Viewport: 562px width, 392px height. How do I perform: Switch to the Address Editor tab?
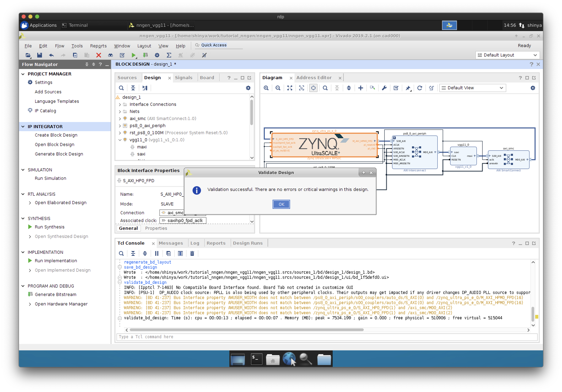click(x=314, y=78)
